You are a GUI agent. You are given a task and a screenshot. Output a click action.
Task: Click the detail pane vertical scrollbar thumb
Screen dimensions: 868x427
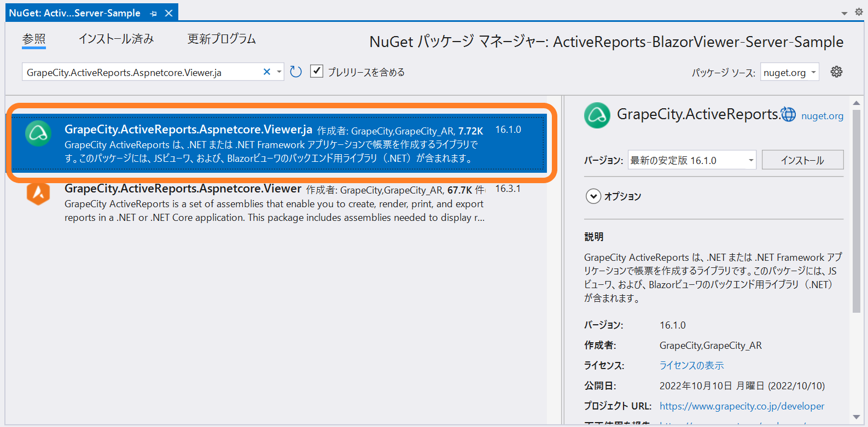pos(857,210)
